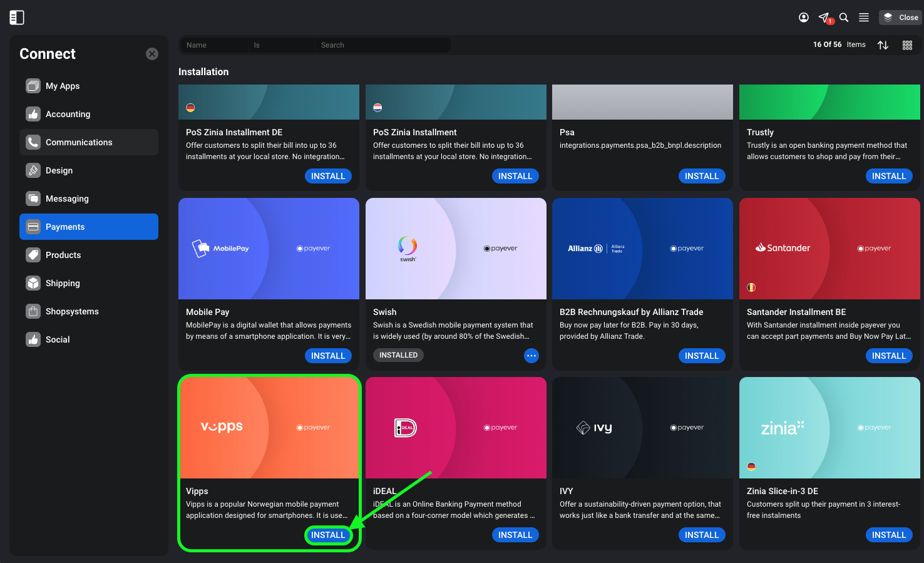This screenshot has height=563, width=924.
Task: Click the search magnifier icon in top bar
Action: point(844,18)
